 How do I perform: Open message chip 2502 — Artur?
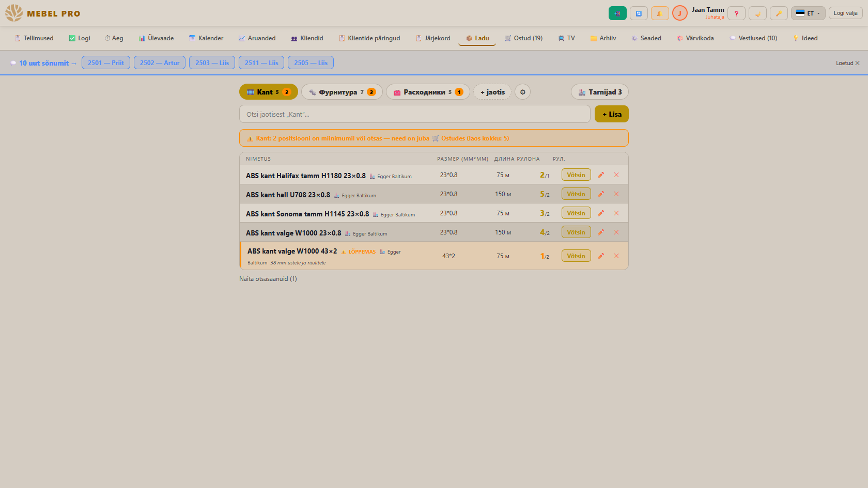pos(160,62)
